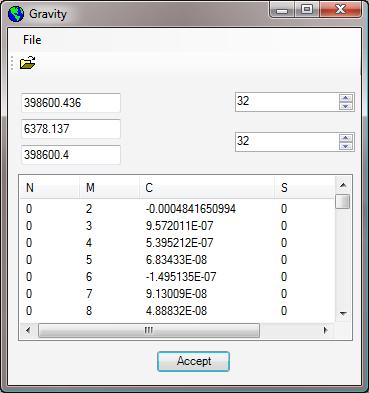Click the 6378.137 input field
This screenshot has width=369, height=393.
71,129
